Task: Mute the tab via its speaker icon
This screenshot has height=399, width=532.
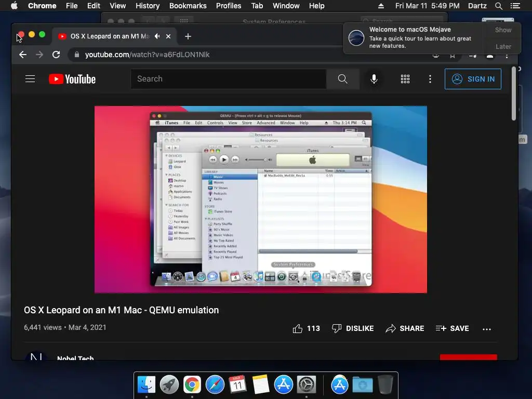Action: (x=157, y=36)
